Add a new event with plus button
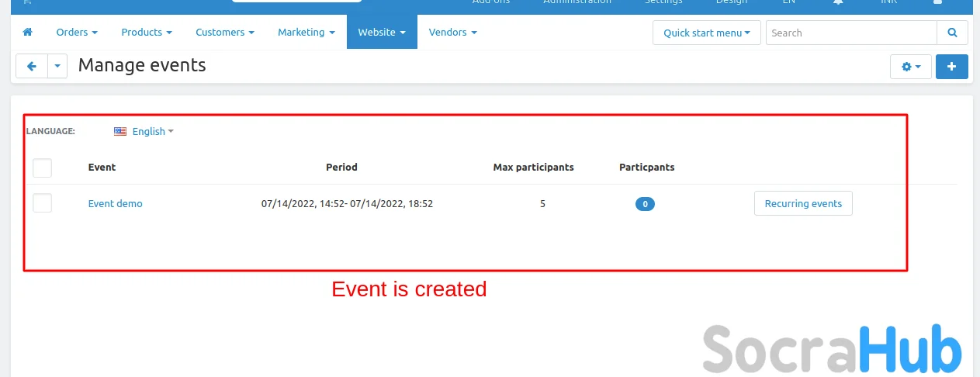980x377 pixels. [951, 67]
